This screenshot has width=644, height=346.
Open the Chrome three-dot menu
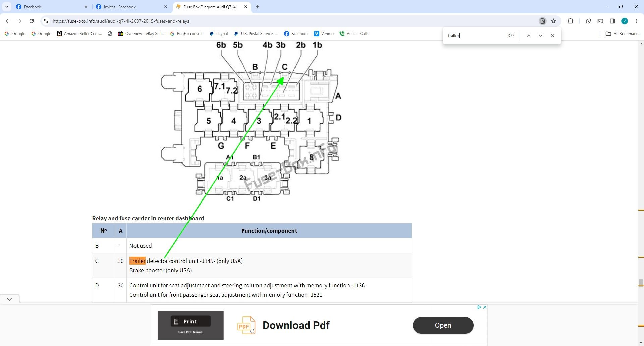coord(636,21)
